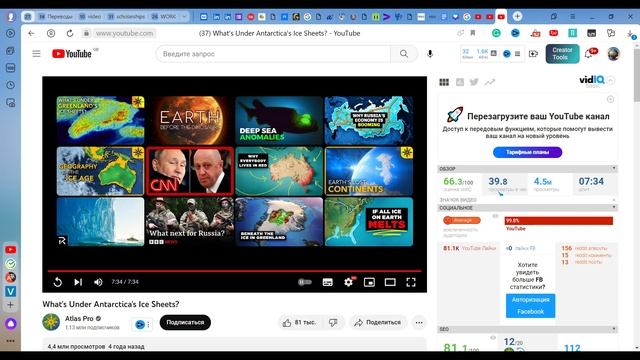The image size is (640, 360).
Task: Open 'Geography of the Ice Age' video
Action: (100, 171)
